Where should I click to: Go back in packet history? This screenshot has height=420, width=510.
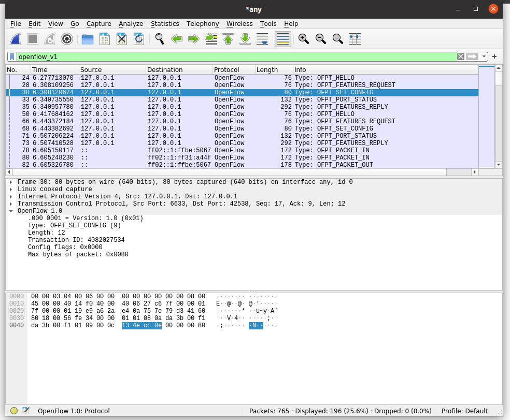177,39
